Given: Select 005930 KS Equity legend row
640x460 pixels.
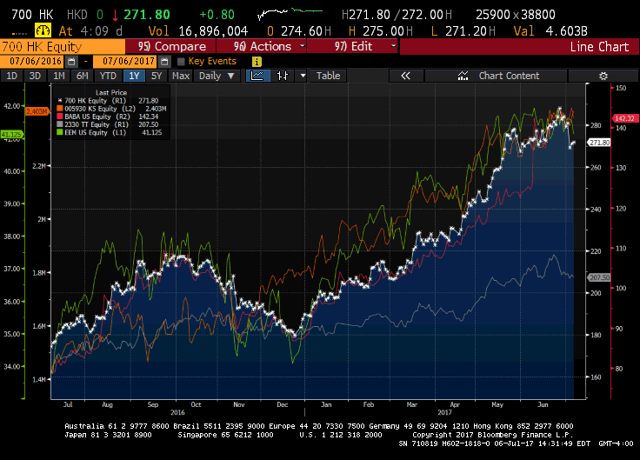Looking at the screenshot, I should (x=111, y=109).
